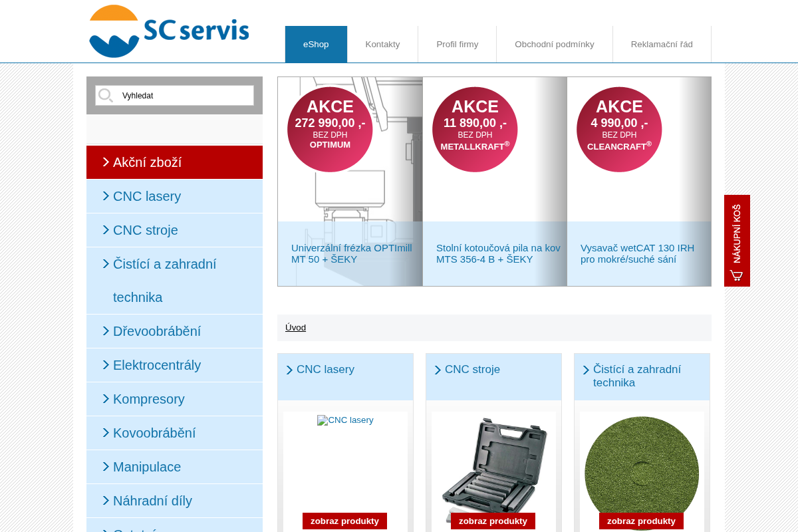This screenshot has height=532, width=798.
Task: Open the OPTIMUM AKCE 272 990 promo badge
Action: click(330, 130)
